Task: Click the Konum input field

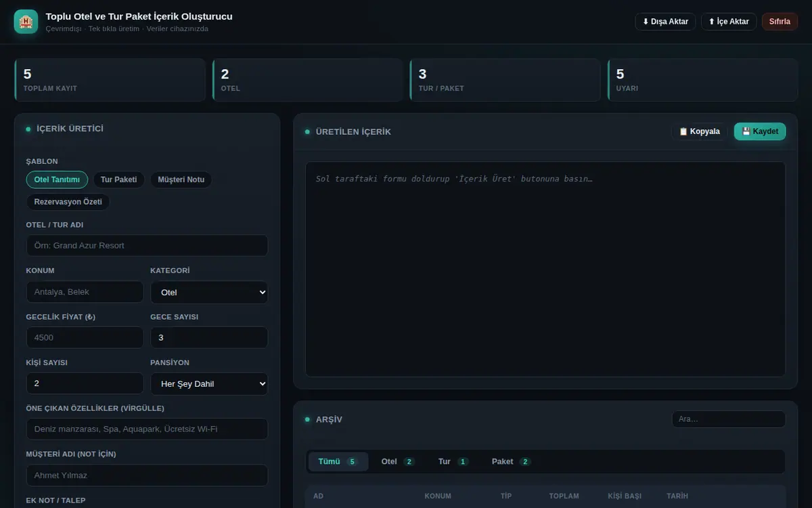Action: click(85, 292)
